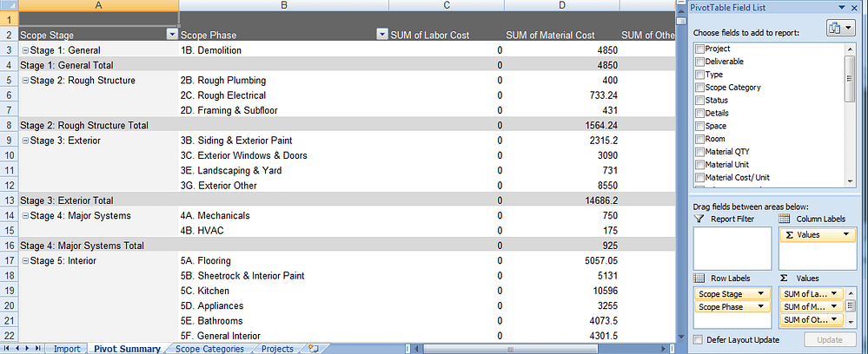Check the Material Unit field checkbox
Viewport: 868px width, 354px height.
699,165
